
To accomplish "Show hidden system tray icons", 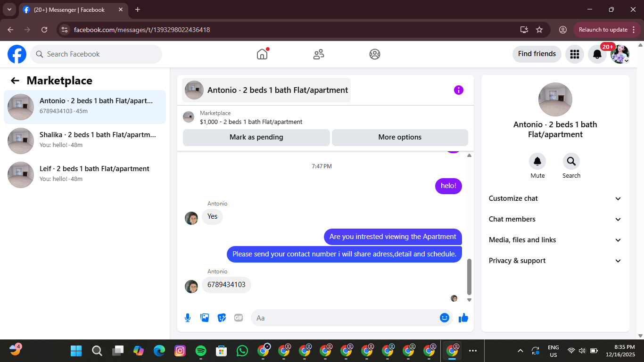I will pyautogui.click(x=520, y=351).
